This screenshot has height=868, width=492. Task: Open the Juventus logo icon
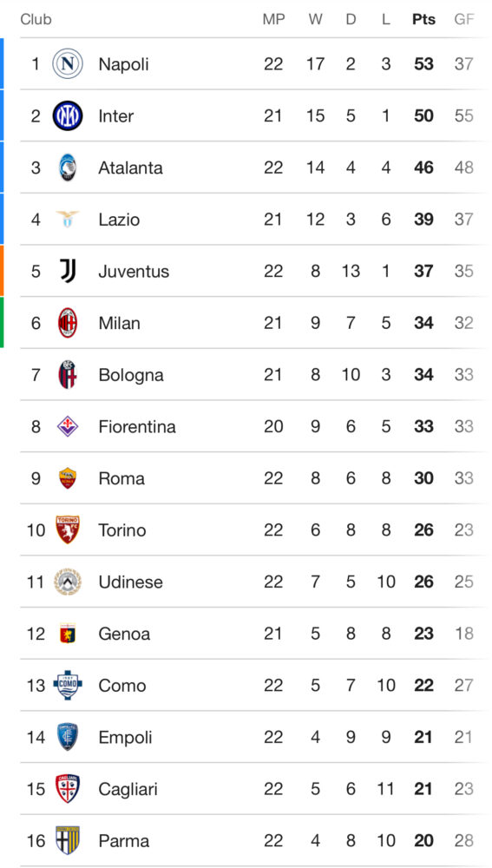68,271
